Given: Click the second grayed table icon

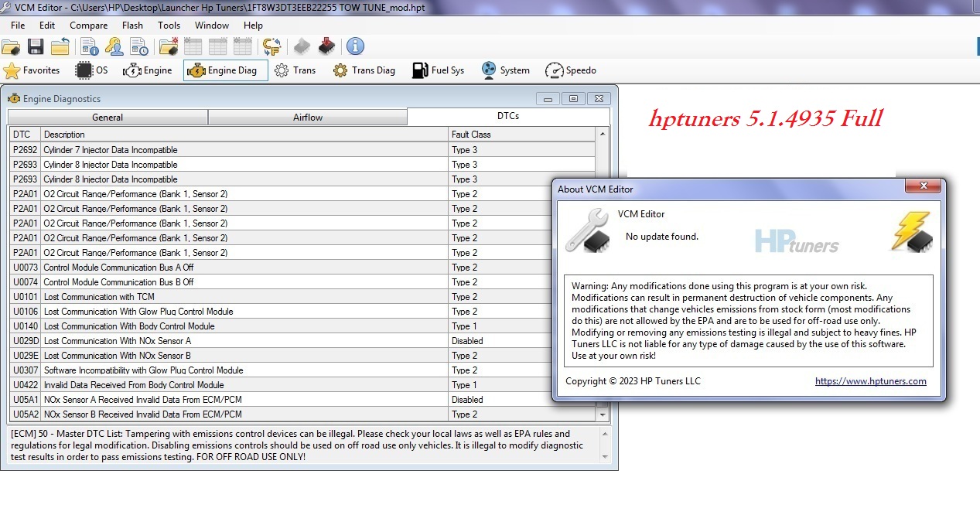Looking at the screenshot, I should coord(218,46).
